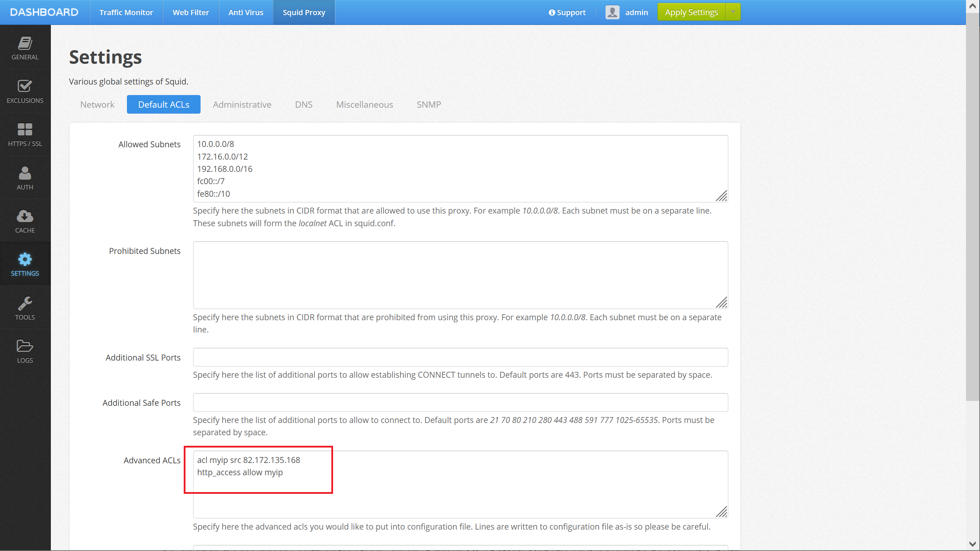Click the 'http_access allow myip' line
The width and height of the screenshot is (980, 551).
point(240,472)
